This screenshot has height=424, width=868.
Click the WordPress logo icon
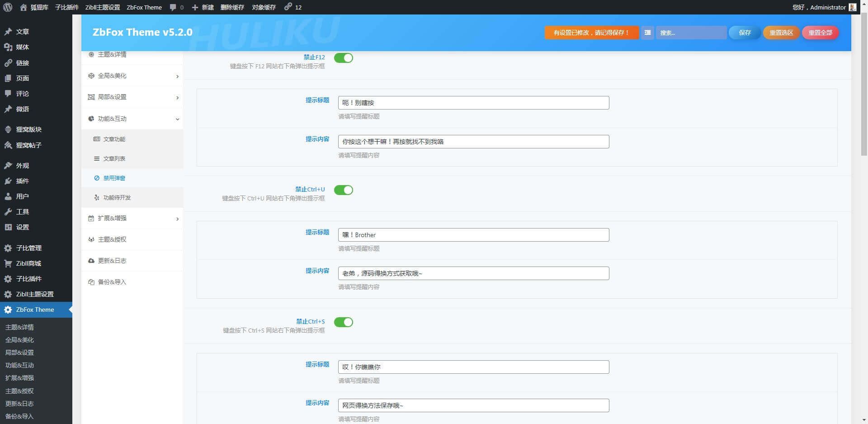8,7
